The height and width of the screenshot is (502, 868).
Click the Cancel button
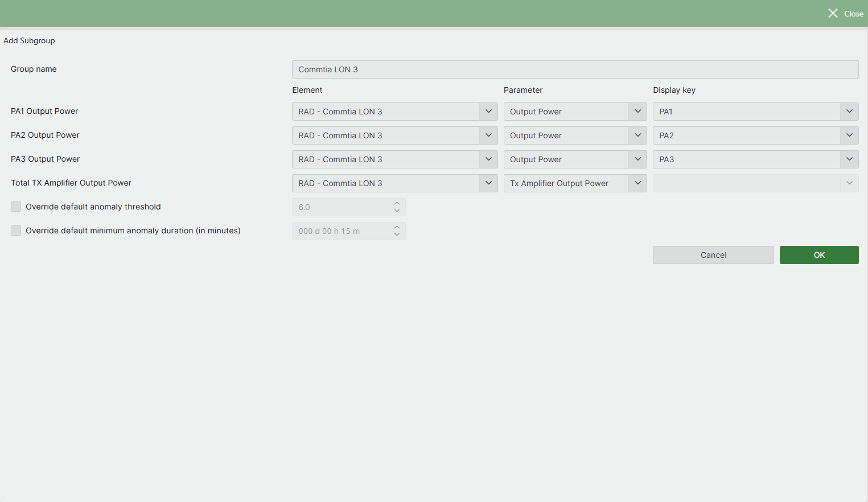tap(713, 254)
